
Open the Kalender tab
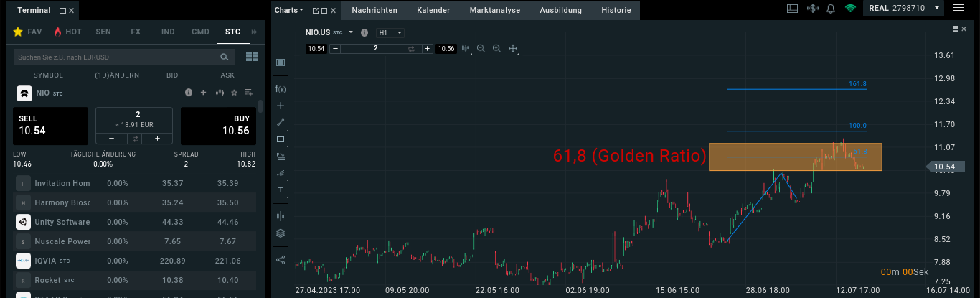pos(433,10)
